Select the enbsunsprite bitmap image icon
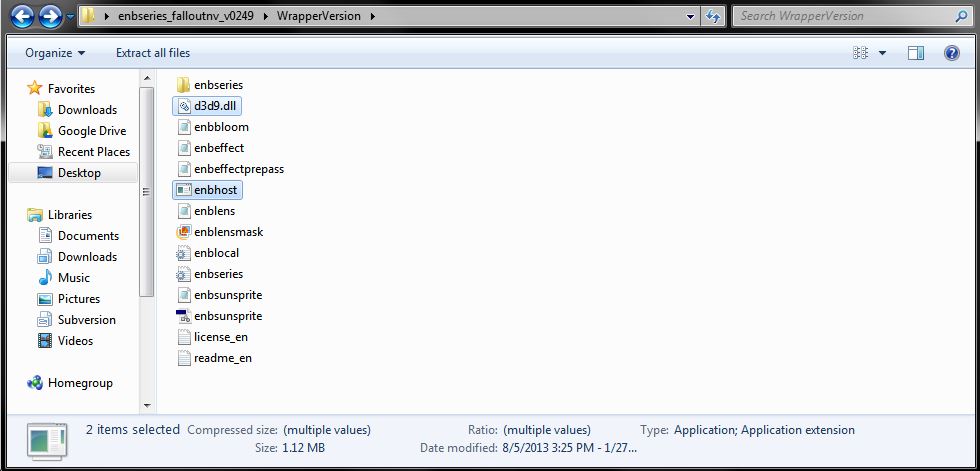Image resolution: width=980 pixels, height=471 pixels. coord(183,316)
